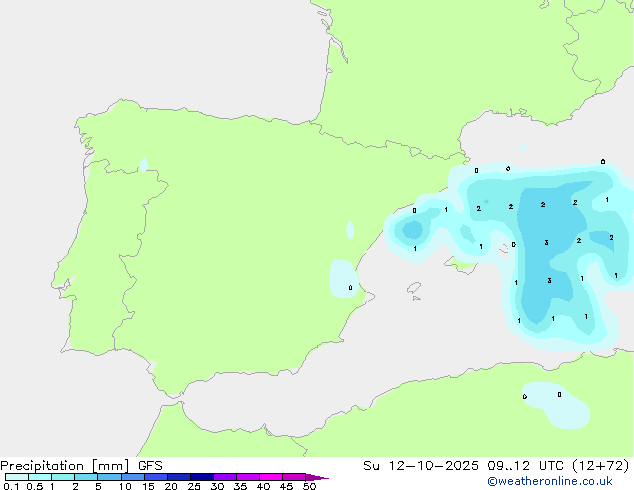Click the 25–30 mm dark blue legend box
634x490 pixels.
pyautogui.click(x=202, y=477)
